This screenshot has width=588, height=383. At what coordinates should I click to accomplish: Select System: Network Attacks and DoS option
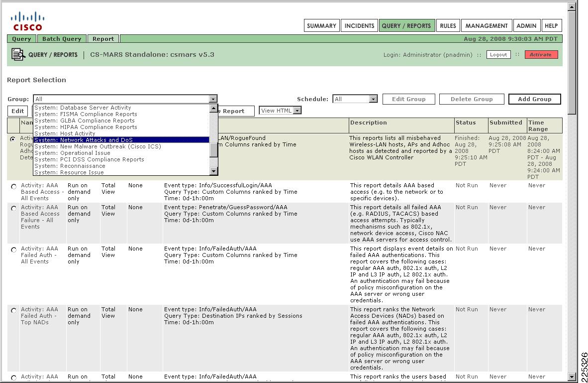(85, 140)
